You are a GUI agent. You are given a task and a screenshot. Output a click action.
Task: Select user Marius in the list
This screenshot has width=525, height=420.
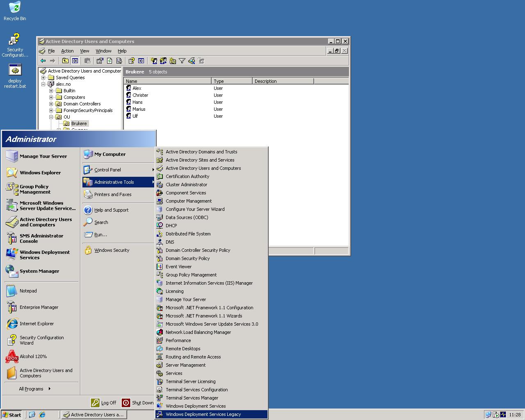pyautogui.click(x=139, y=109)
